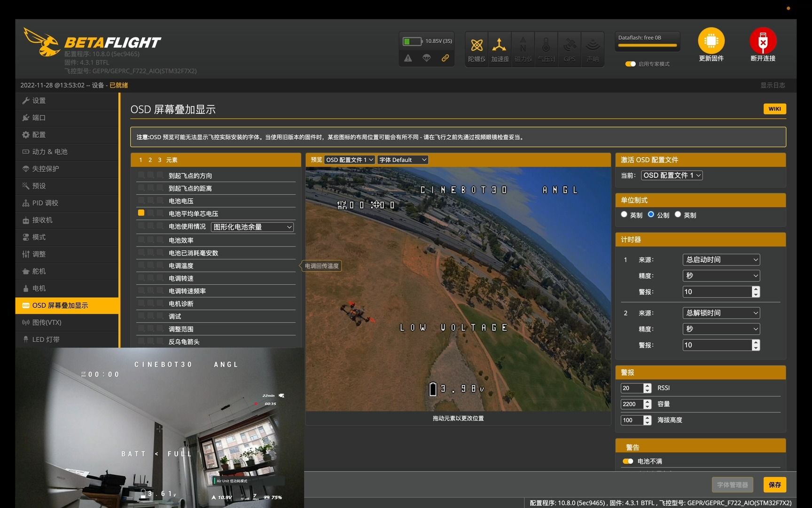Image resolution: width=812 pixels, height=508 pixels.
Task: Click the RSSI alarm stepper arrows
Action: [648, 388]
